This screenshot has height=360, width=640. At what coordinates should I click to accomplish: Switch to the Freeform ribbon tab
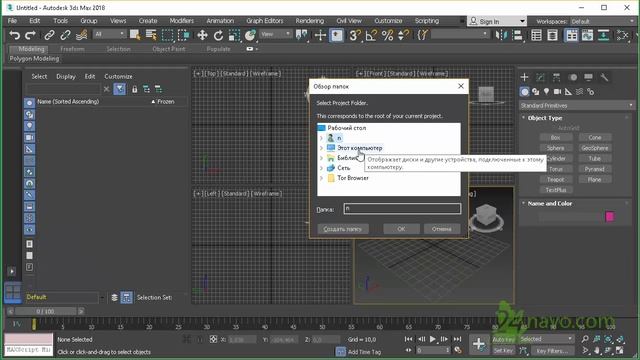point(72,49)
